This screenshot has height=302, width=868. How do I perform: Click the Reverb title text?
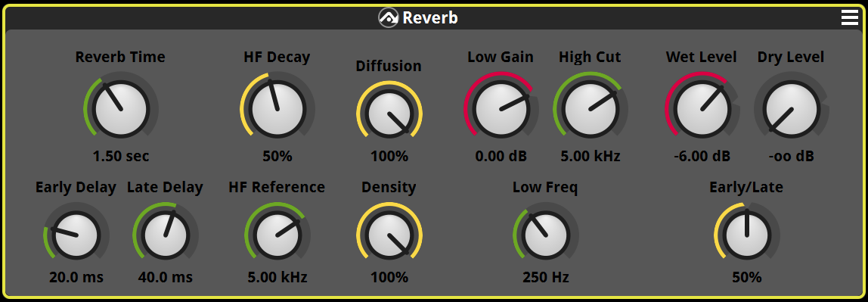click(430, 17)
